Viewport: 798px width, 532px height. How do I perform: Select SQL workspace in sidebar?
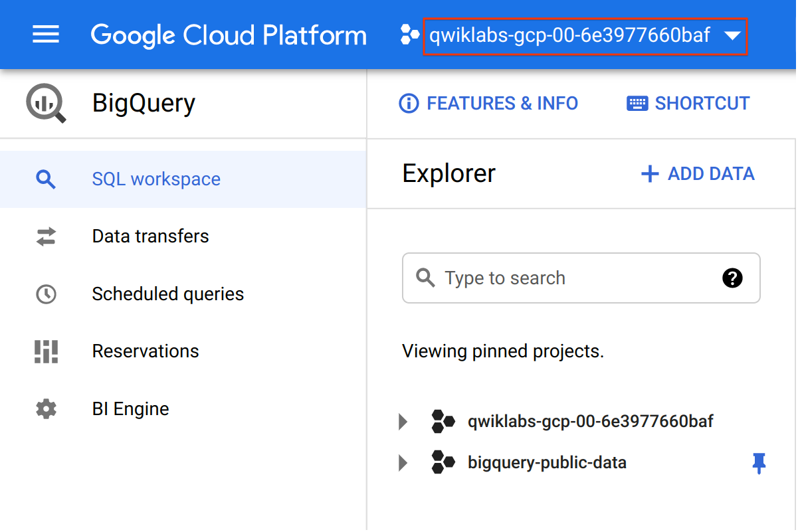point(156,179)
